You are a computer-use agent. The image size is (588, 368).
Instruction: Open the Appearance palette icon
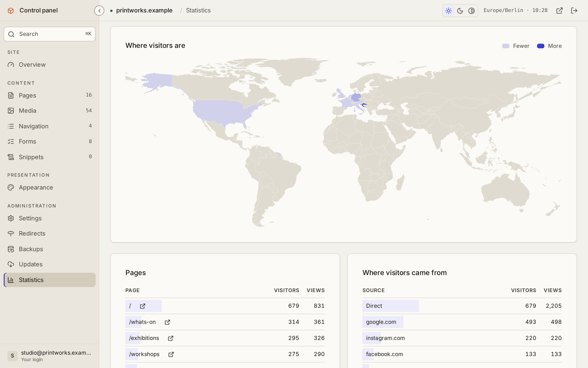(11, 187)
